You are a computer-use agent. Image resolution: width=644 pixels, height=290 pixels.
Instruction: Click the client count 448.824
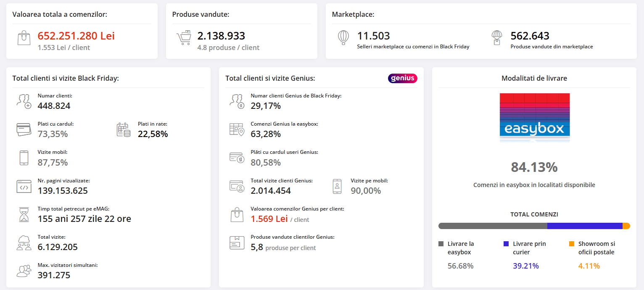[x=54, y=105]
